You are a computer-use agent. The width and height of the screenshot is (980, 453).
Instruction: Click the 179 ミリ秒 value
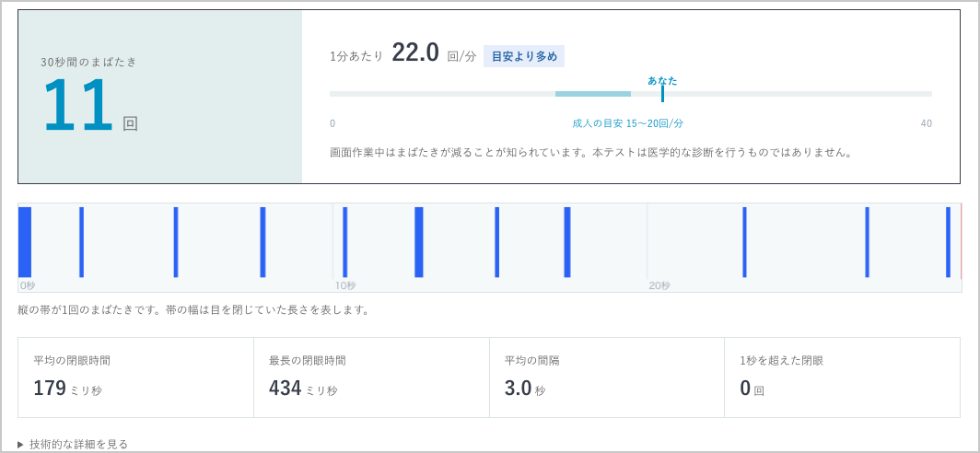point(67,389)
